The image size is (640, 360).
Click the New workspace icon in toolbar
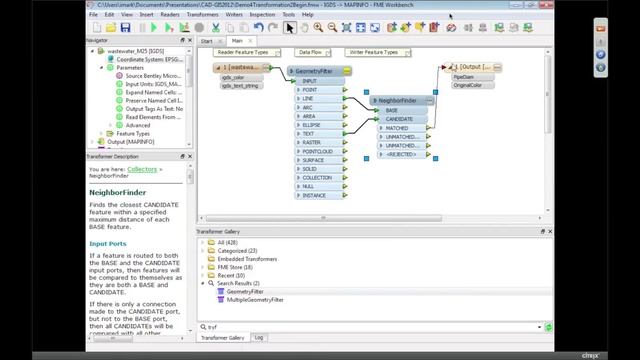[97, 28]
